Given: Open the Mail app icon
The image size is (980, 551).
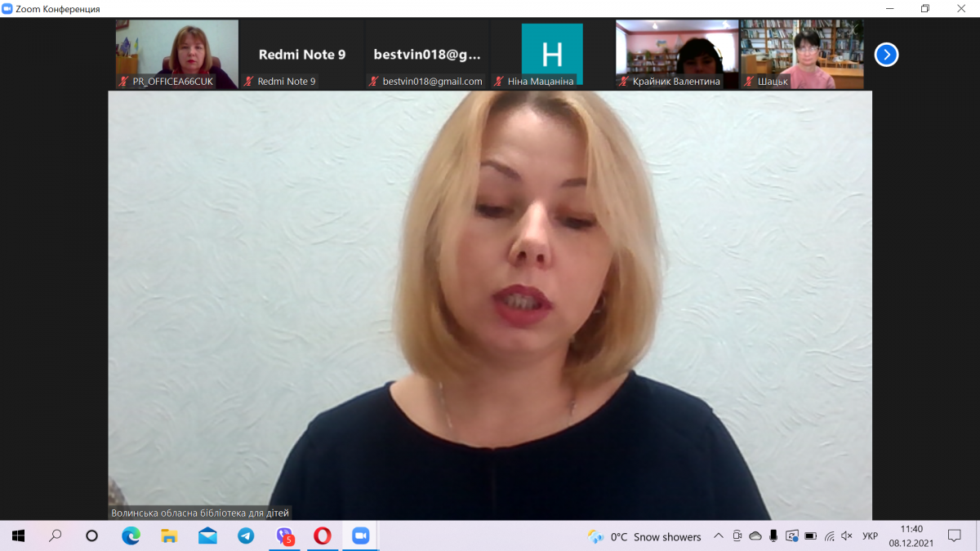Looking at the screenshot, I should click(x=207, y=536).
